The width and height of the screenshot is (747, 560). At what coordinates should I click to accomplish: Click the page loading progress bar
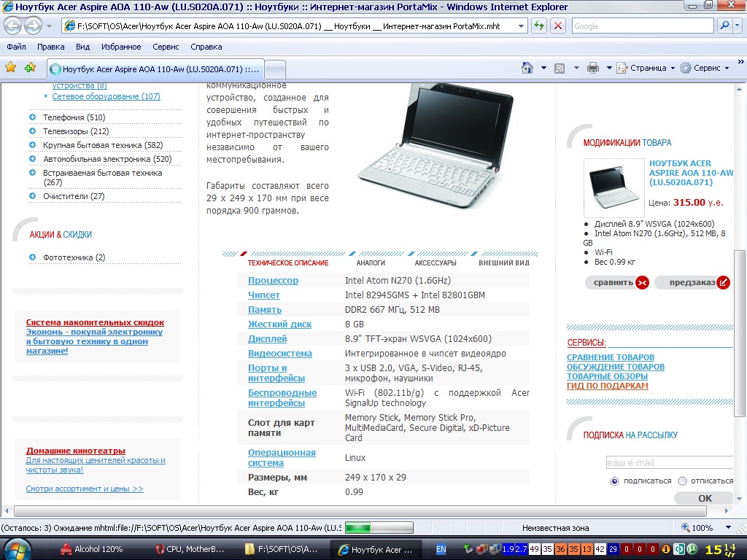point(379,528)
